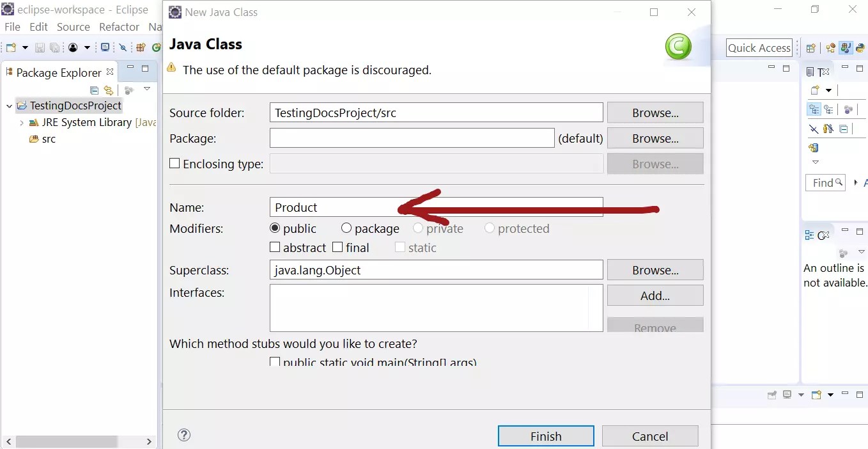
Task: Click the Finish button
Action: click(545, 436)
